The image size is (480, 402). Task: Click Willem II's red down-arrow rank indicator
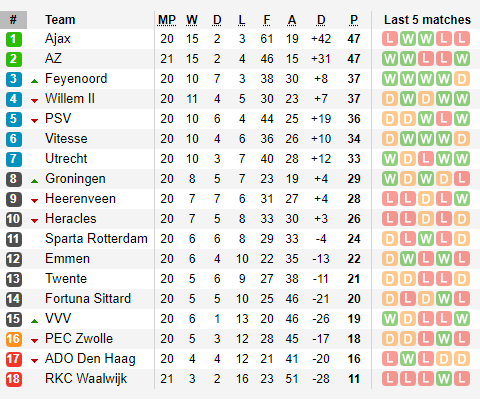point(34,101)
